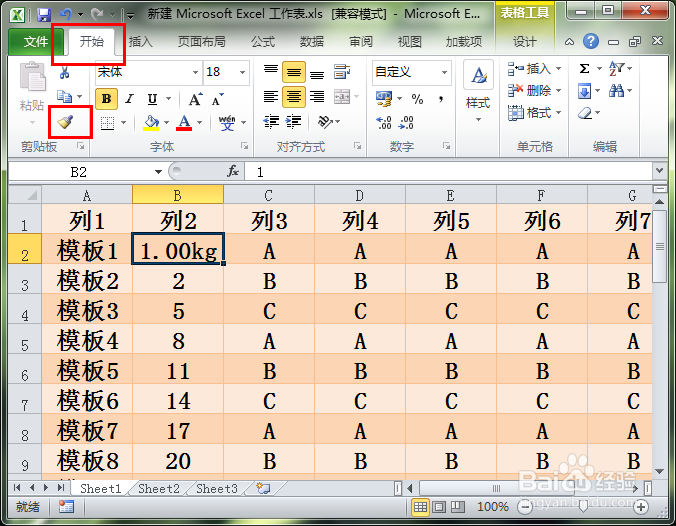
Task: Align text left
Action: click(x=271, y=97)
